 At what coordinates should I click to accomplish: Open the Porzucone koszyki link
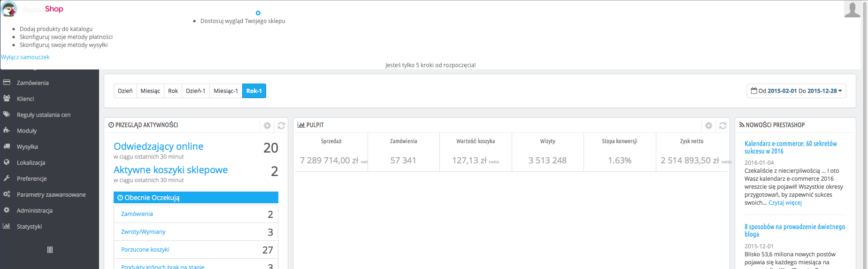click(x=145, y=250)
